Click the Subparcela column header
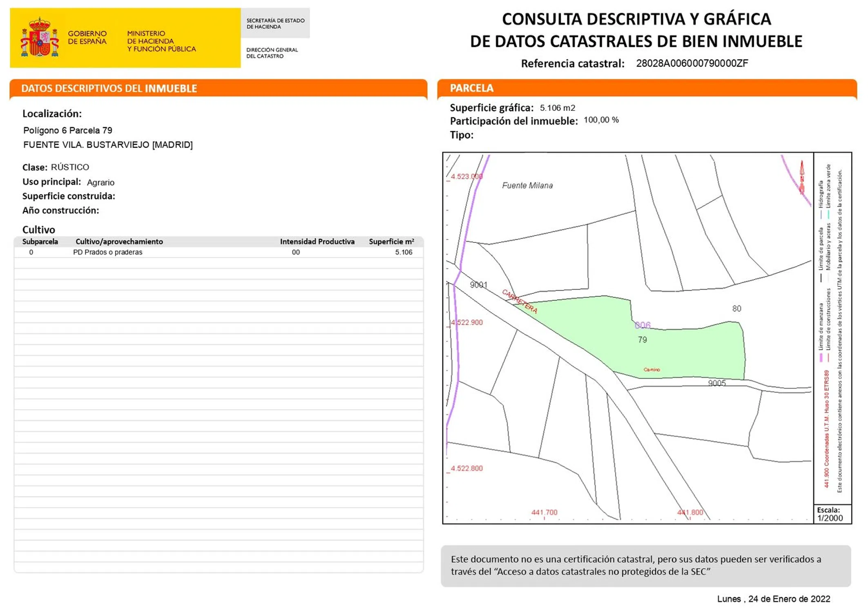The image size is (868, 613). [40, 242]
